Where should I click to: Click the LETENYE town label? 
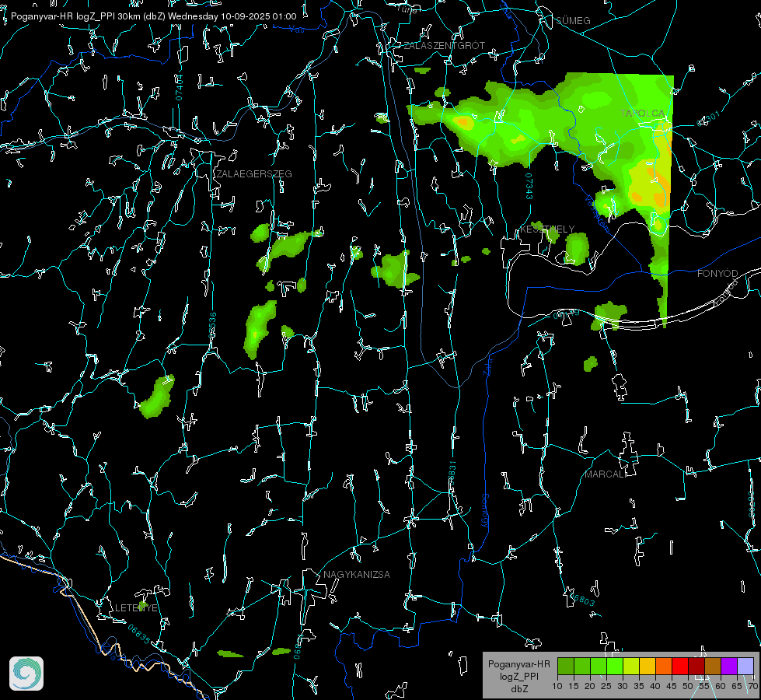136,607
